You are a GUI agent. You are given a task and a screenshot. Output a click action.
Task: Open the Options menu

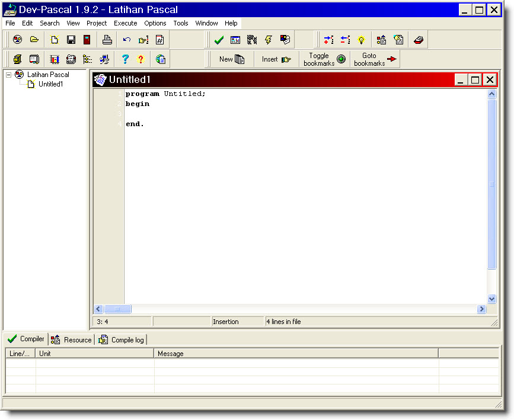click(x=155, y=23)
